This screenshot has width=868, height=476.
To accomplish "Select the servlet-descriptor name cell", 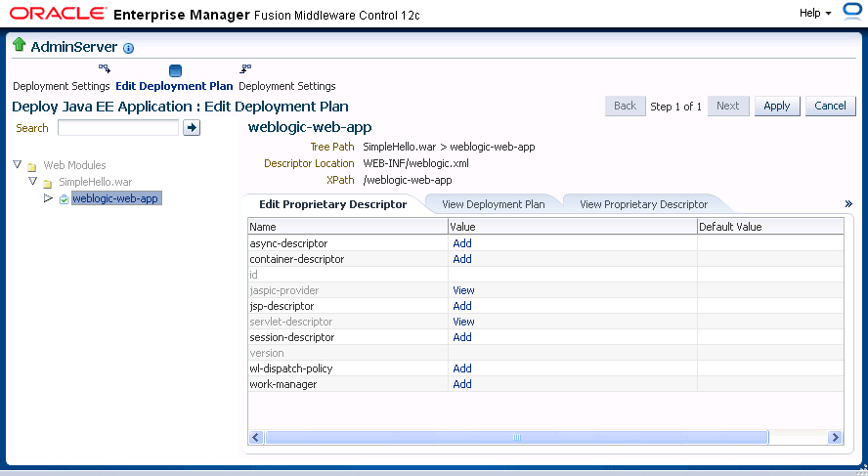I will (x=348, y=322).
